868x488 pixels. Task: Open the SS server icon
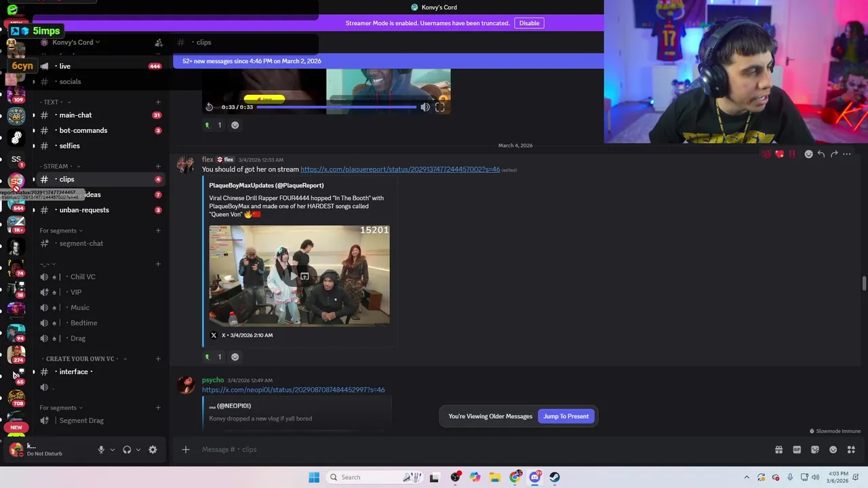[16, 159]
